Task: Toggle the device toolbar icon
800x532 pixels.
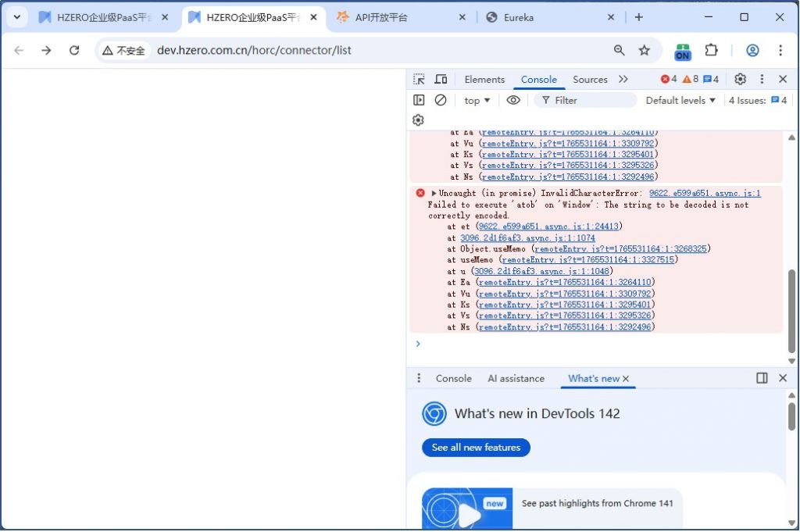Action: pos(441,79)
